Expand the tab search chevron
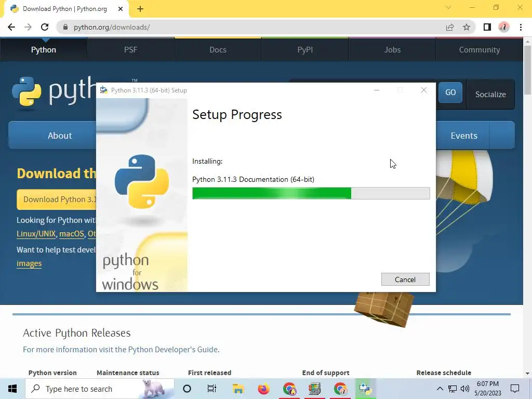Image resolution: width=532 pixels, height=399 pixels. [448, 7]
